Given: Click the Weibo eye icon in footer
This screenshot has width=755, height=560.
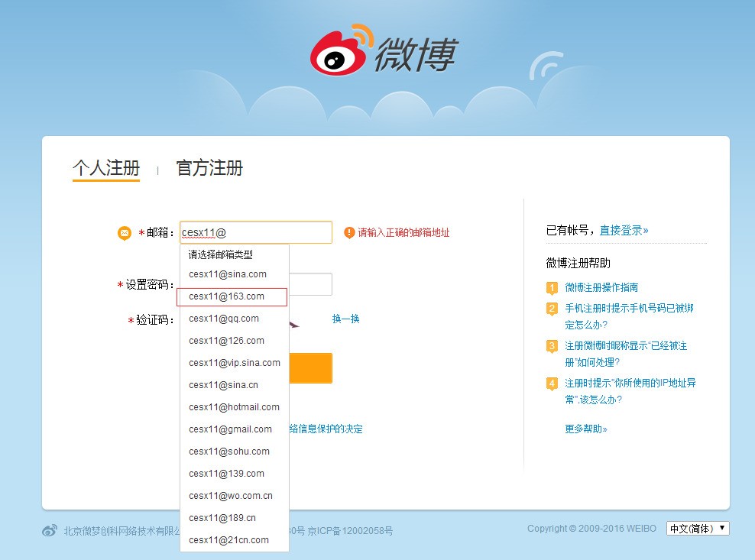Looking at the screenshot, I should point(50,530).
